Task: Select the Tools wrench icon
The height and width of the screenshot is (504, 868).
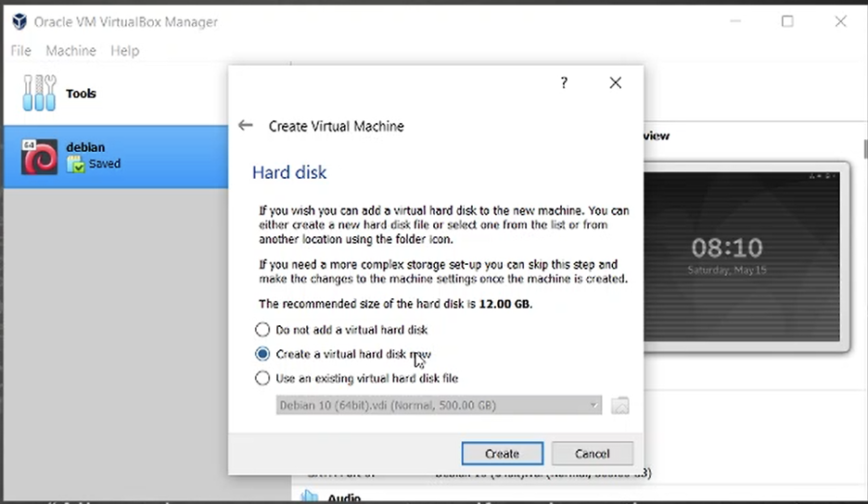Action: pos(39,94)
